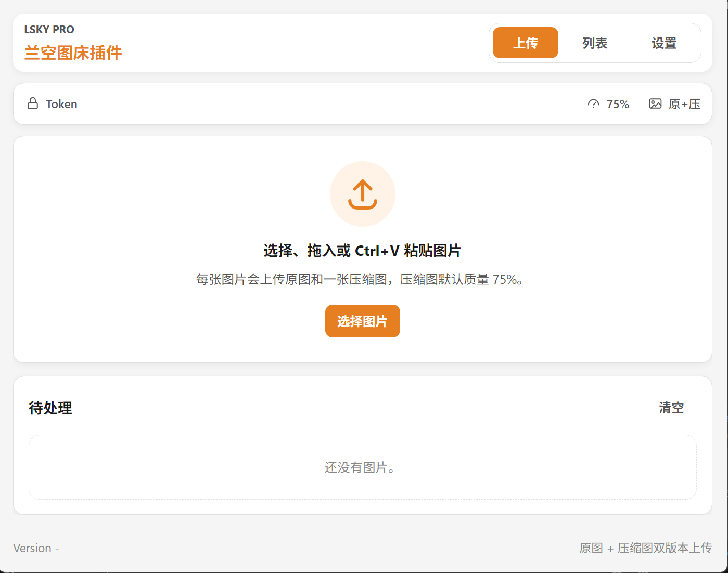This screenshot has width=728, height=573.
Task: Click the Version - footer text
Action: click(x=36, y=548)
